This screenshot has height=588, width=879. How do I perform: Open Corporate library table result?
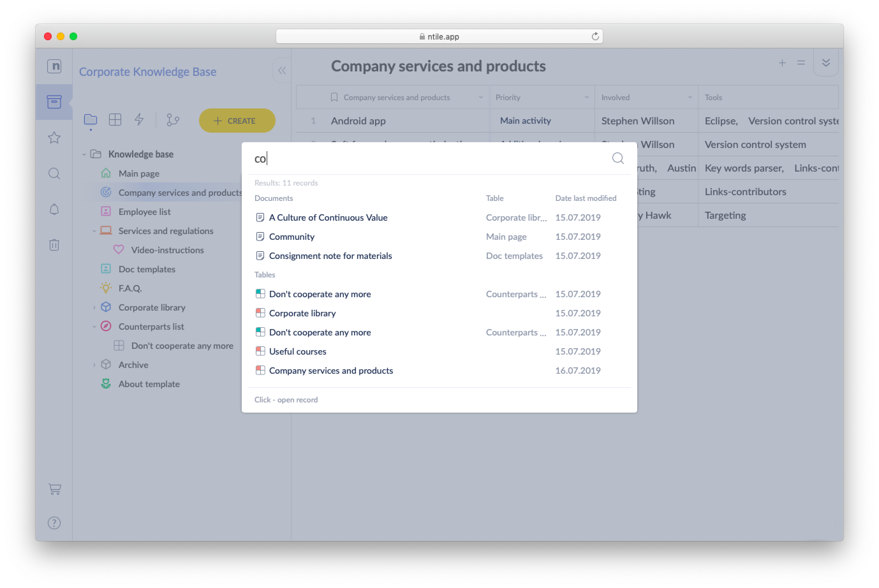[x=302, y=313]
